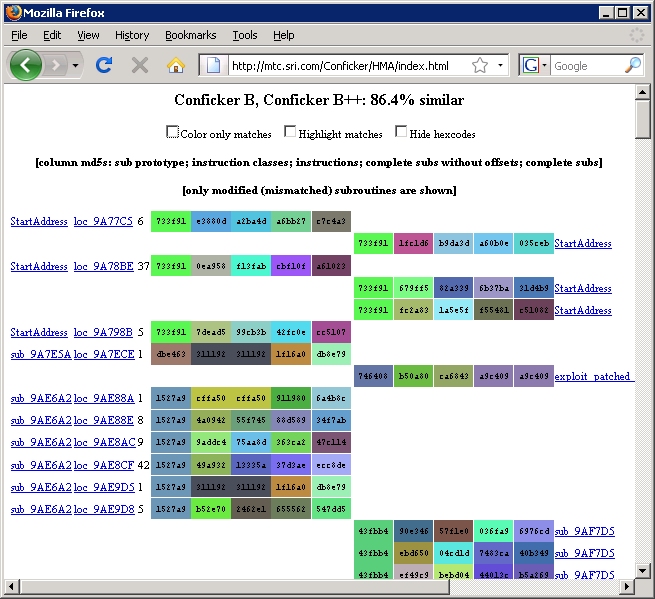Go to the Home page
Viewport: 655px width, 599px height.
[176, 66]
